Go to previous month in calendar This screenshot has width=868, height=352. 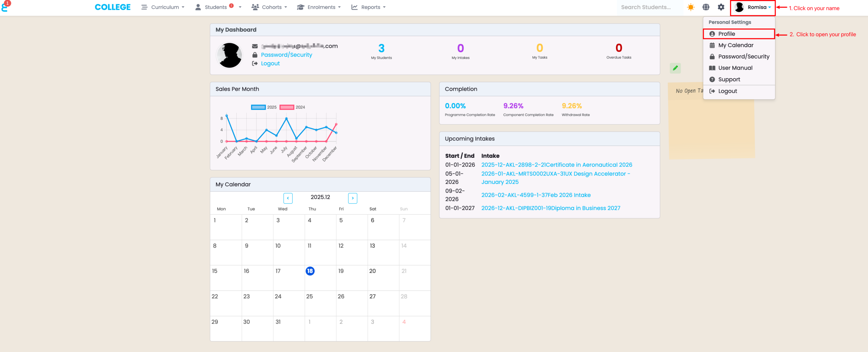[288, 198]
